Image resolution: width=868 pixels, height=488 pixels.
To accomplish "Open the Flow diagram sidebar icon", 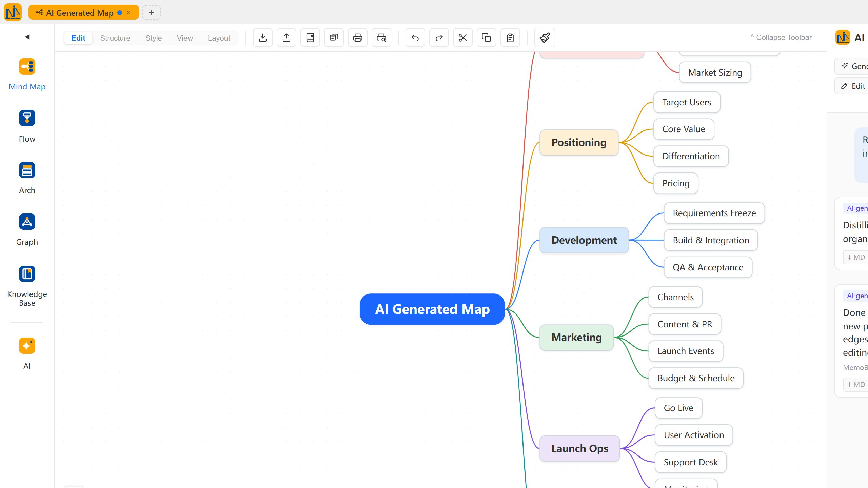I will coord(27,118).
